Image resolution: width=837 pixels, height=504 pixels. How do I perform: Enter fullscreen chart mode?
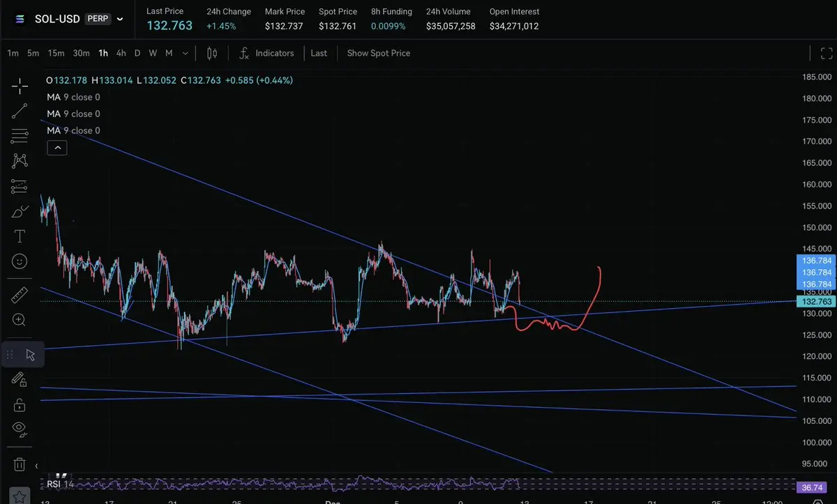click(827, 53)
